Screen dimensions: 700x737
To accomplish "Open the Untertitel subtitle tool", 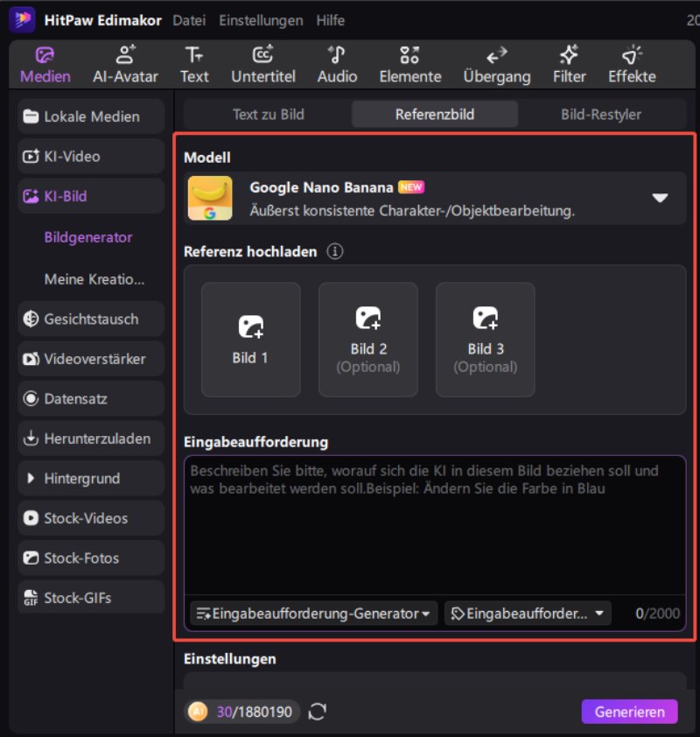I will pos(263,65).
